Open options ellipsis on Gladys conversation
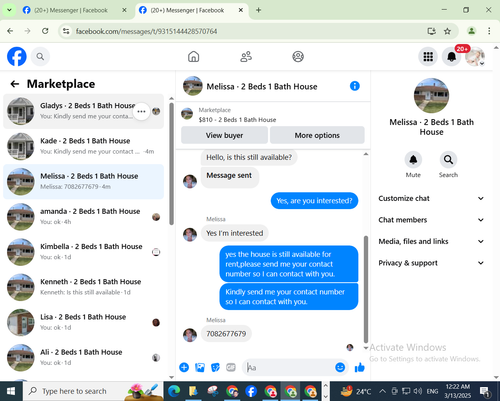Viewport: 500px width, 401px height. click(141, 111)
